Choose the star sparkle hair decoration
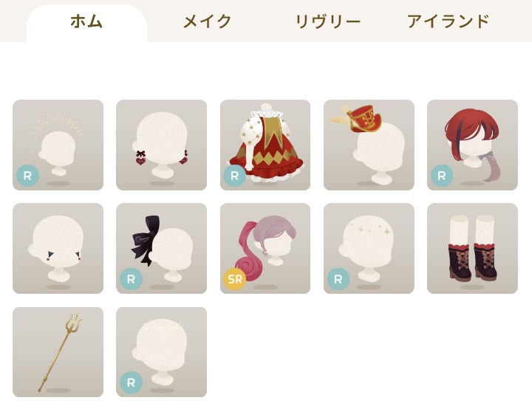This screenshot has height=406, width=532. click(369, 249)
